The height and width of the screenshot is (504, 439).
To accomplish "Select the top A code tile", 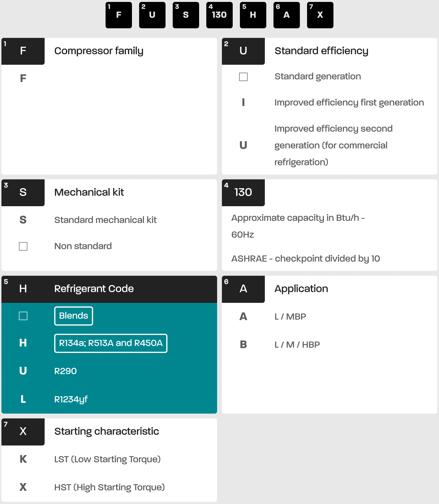I will 286,15.
